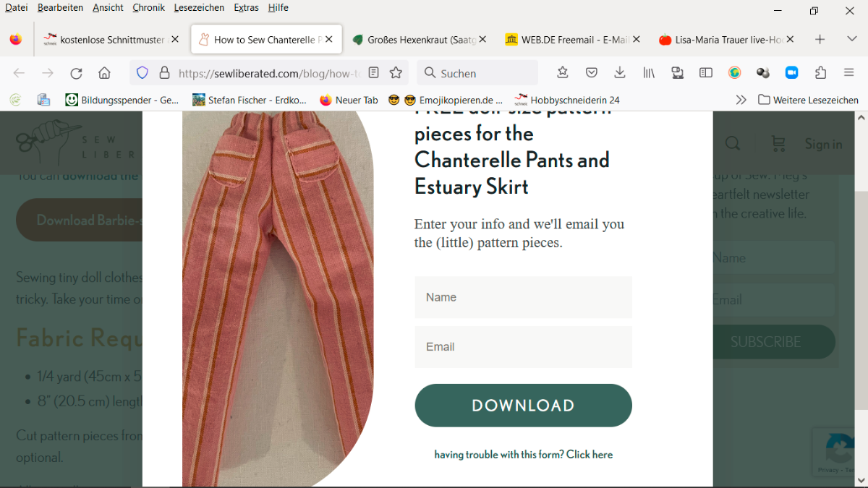
Task: Expand the list all tabs chevron
Action: [x=851, y=39]
